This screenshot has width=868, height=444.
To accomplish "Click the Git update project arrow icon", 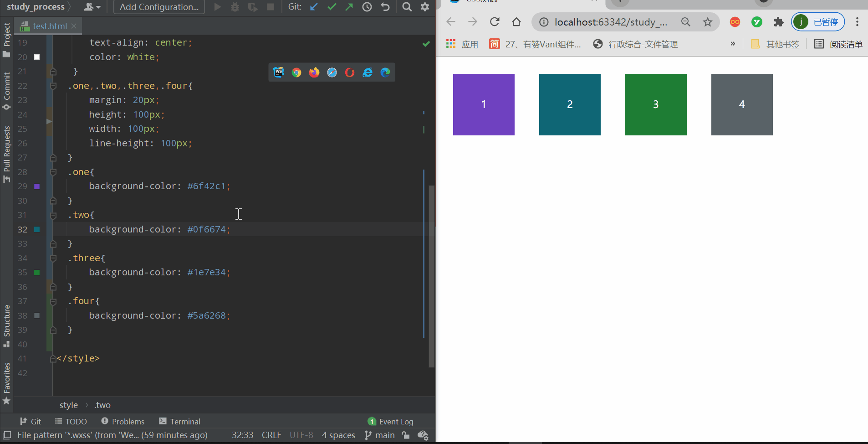I will pos(314,7).
